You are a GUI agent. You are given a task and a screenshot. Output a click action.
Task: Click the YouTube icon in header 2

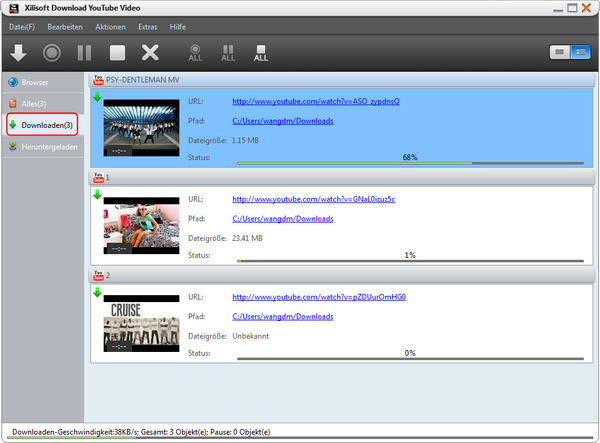(98, 275)
